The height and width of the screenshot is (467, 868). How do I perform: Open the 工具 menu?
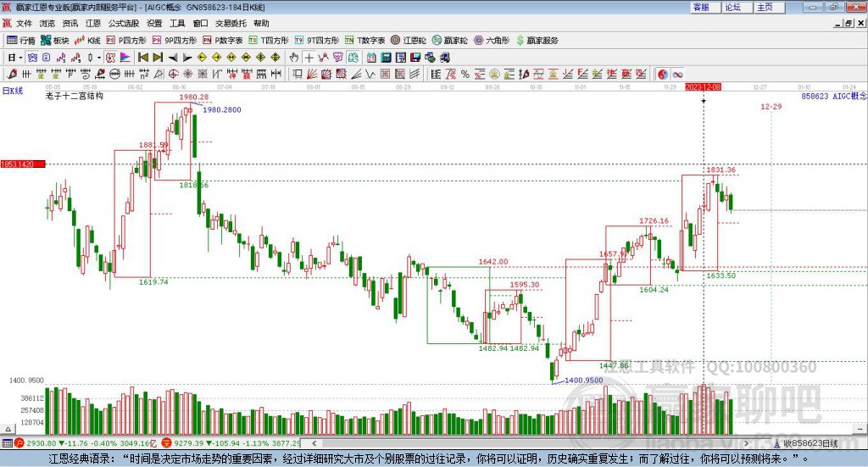[x=177, y=23]
